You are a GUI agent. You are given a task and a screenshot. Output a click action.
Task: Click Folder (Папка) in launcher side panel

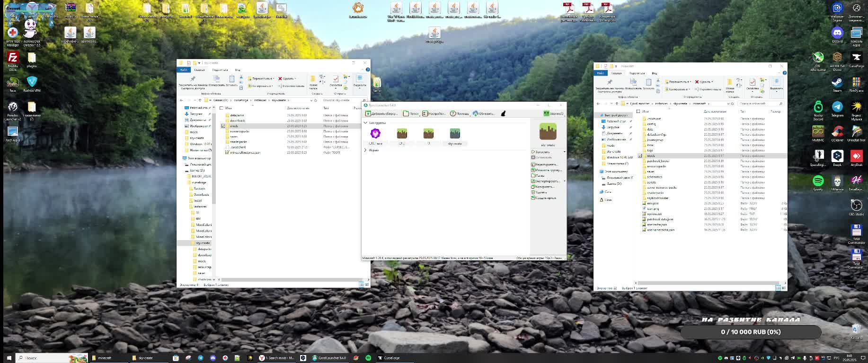538,175
